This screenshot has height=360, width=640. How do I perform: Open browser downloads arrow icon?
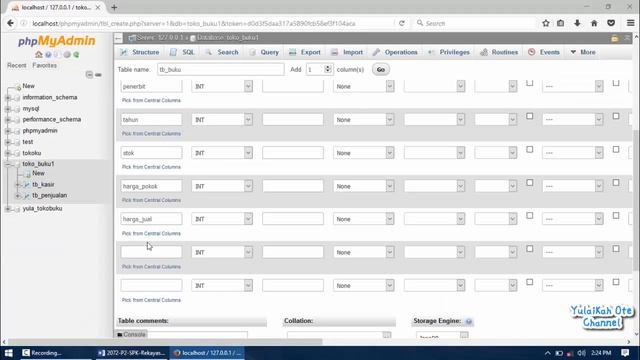[x=577, y=23]
